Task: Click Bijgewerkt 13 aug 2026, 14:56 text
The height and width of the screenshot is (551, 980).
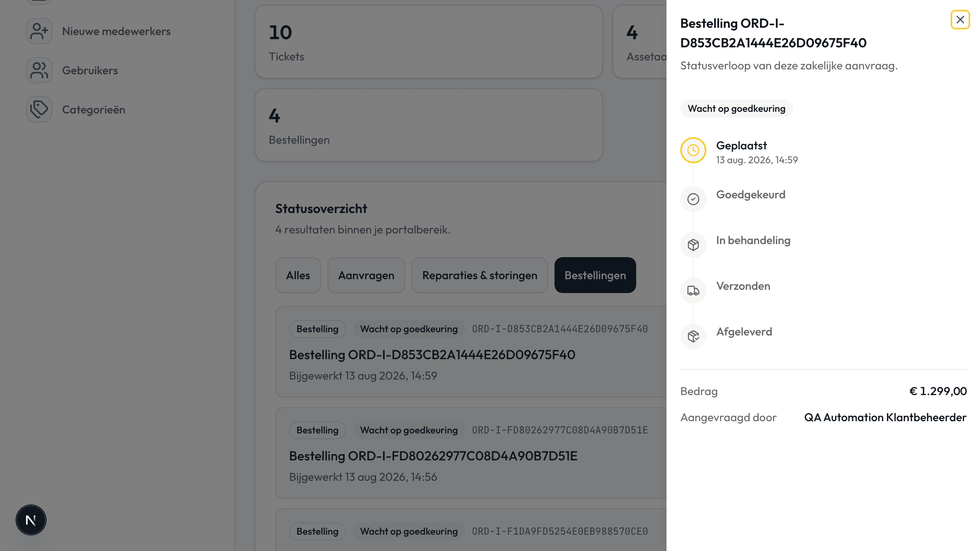Action: (x=363, y=477)
